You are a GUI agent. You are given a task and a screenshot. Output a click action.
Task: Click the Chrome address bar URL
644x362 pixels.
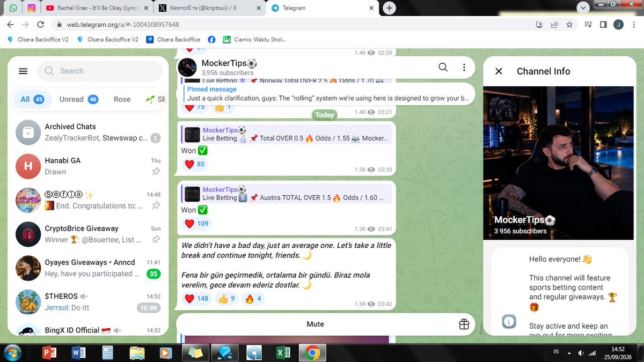(x=123, y=25)
